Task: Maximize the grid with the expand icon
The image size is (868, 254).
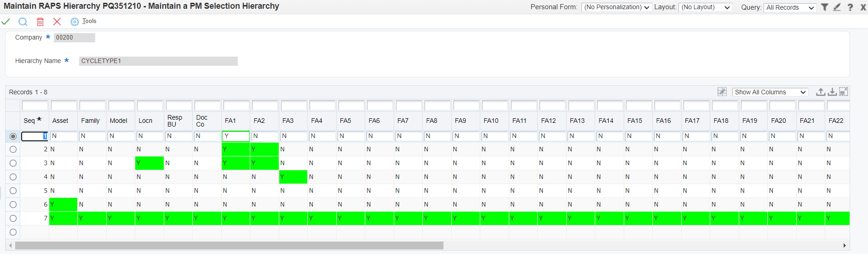Action: pos(844,92)
